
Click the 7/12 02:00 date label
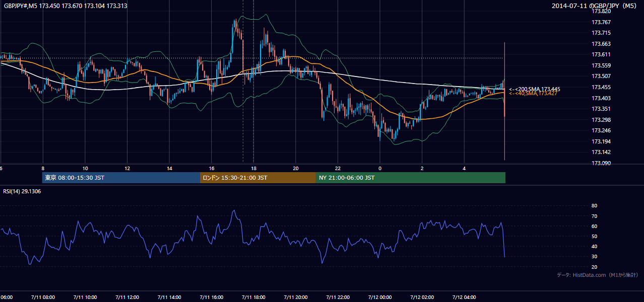click(422, 297)
